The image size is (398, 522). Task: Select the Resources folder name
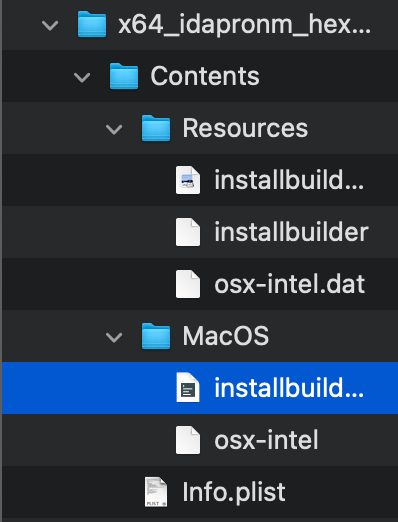(x=245, y=128)
